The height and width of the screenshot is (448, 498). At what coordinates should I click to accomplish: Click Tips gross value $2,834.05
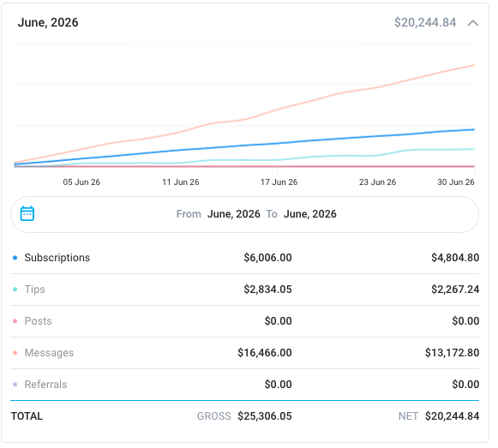click(x=267, y=290)
